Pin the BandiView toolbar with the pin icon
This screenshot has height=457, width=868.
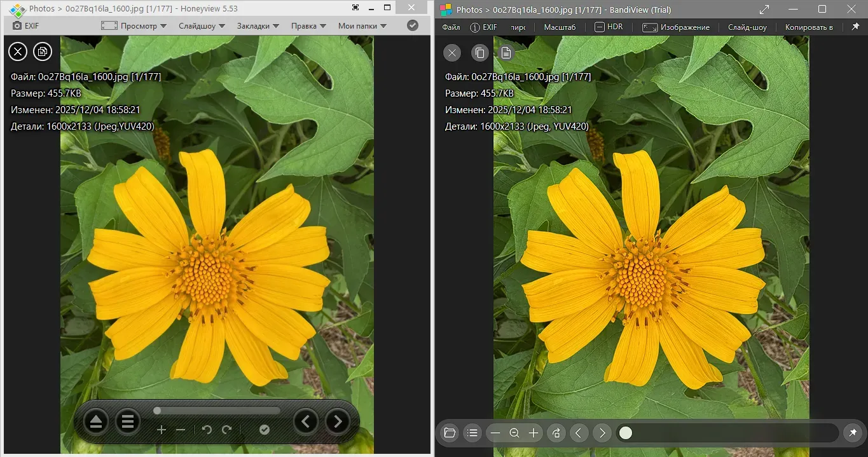856,27
